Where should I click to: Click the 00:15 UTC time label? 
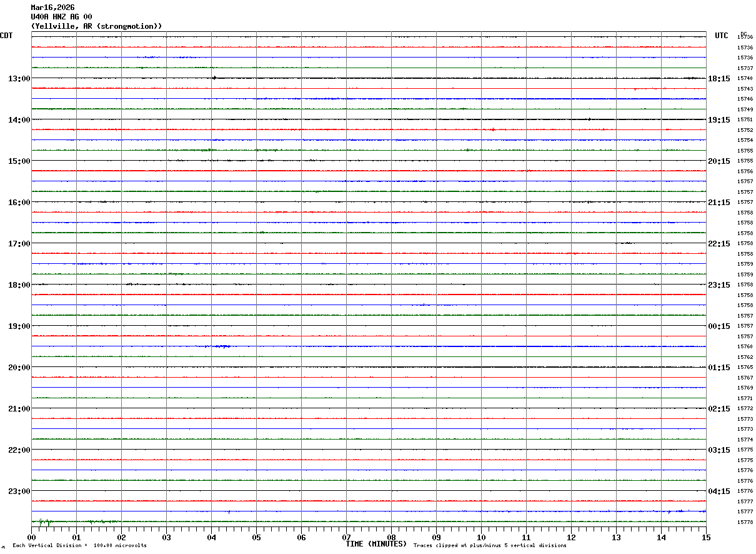(719, 326)
